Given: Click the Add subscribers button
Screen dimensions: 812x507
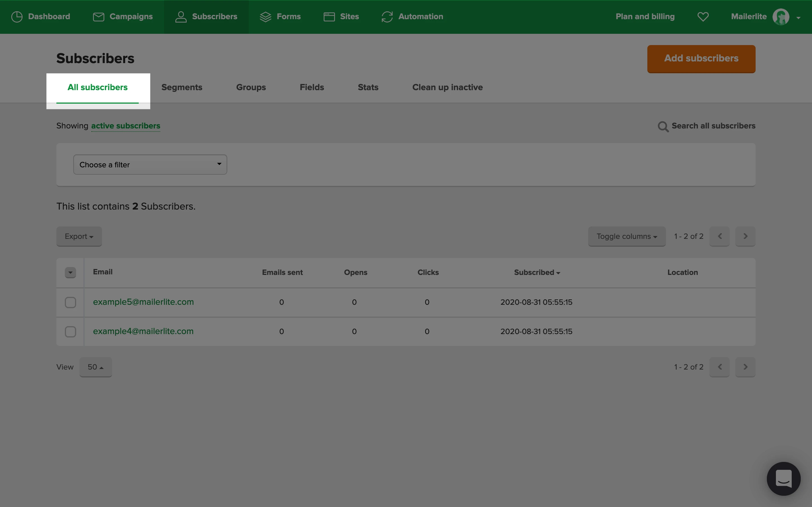Looking at the screenshot, I should [701, 59].
